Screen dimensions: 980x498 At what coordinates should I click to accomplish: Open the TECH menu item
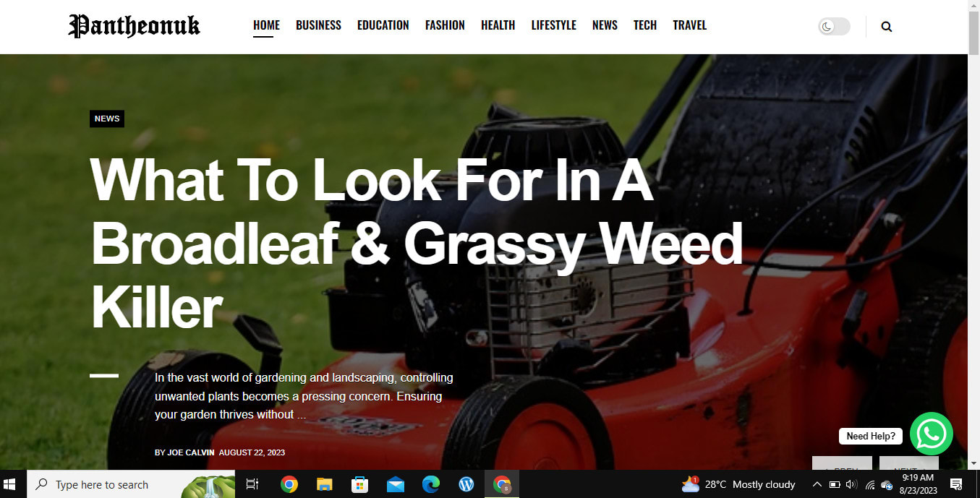point(645,25)
